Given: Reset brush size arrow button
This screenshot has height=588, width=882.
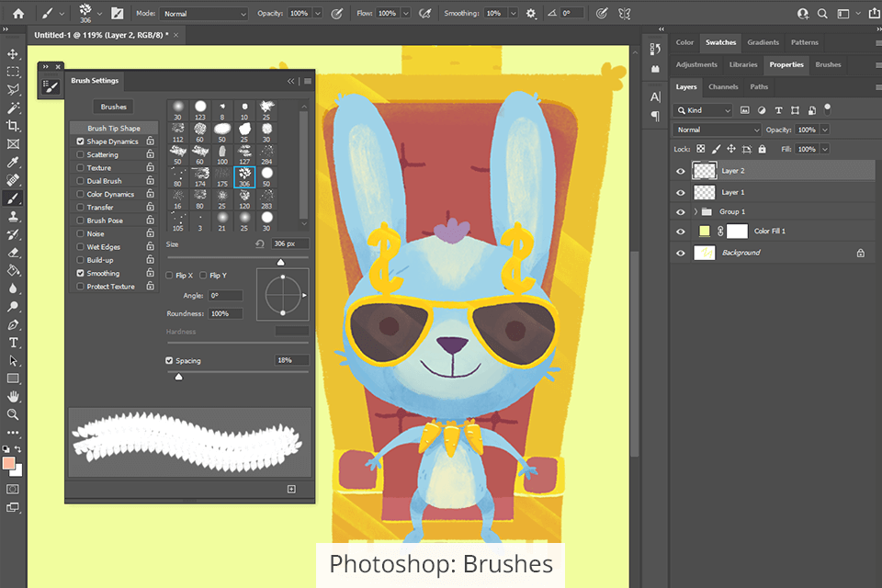Looking at the screenshot, I should pos(260,243).
